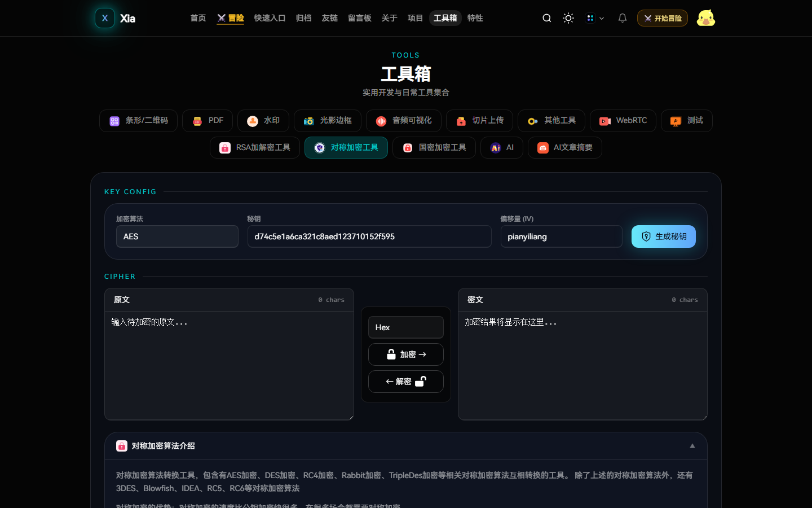Select the 条形/二维码 tool tab
Image resolution: width=812 pixels, height=508 pixels.
coord(138,121)
